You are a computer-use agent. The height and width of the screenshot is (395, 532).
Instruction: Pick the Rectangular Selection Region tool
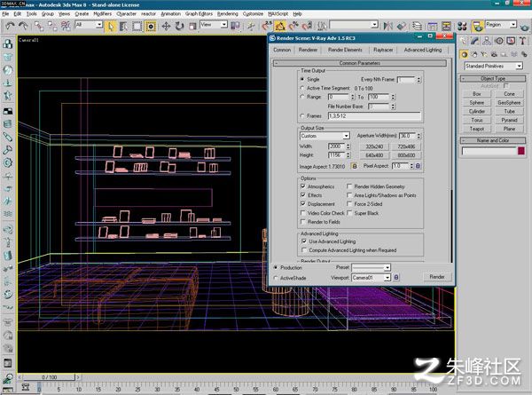point(137,26)
